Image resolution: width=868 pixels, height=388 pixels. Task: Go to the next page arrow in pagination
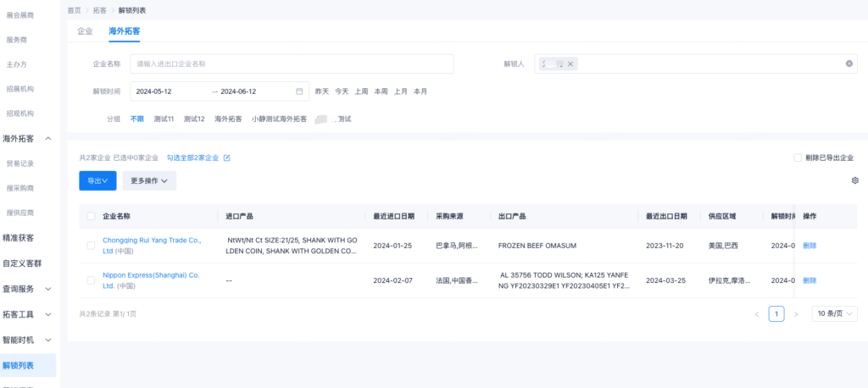coord(796,314)
